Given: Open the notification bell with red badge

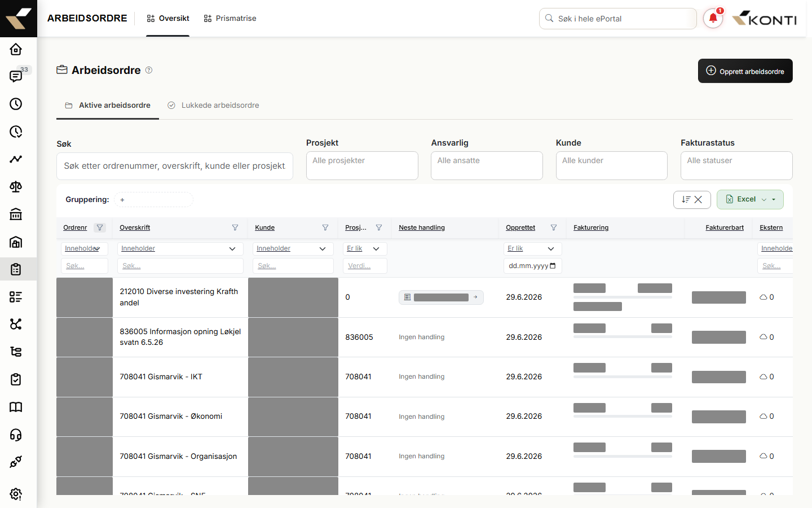Looking at the screenshot, I should pyautogui.click(x=713, y=19).
